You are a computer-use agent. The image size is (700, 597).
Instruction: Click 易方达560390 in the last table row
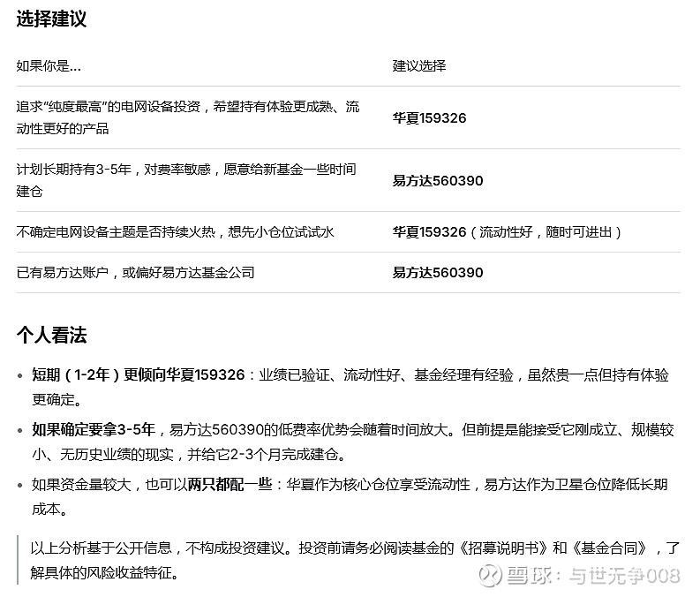pos(438,272)
